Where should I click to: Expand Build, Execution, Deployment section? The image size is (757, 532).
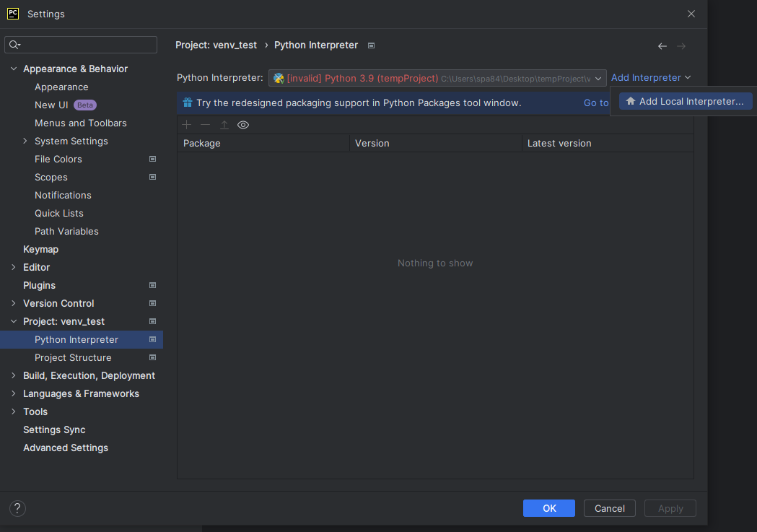click(14, 375)
